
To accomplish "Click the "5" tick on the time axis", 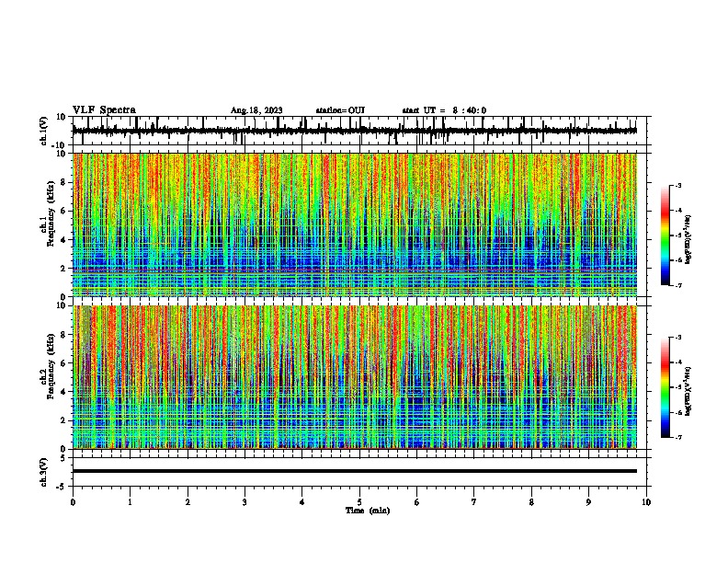I will click(x=359, y=502).
